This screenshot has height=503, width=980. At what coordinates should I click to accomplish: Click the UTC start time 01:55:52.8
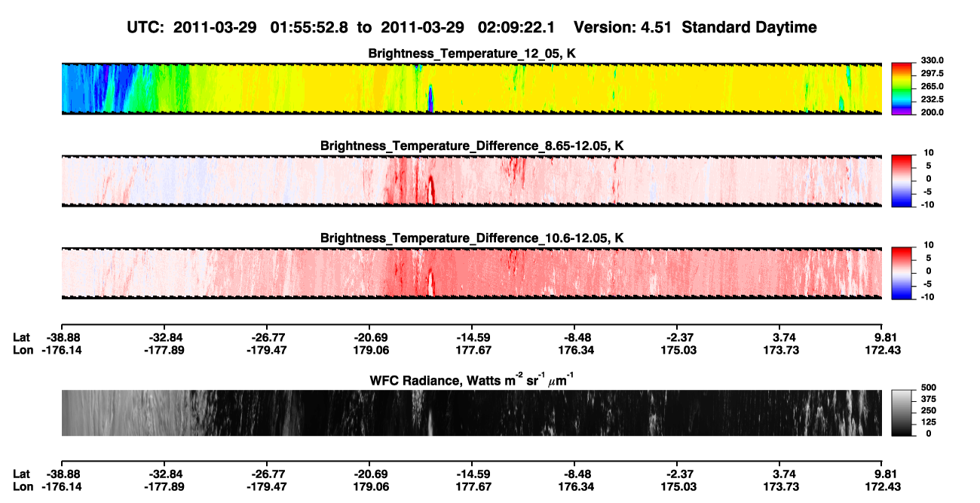coord(311,27)
